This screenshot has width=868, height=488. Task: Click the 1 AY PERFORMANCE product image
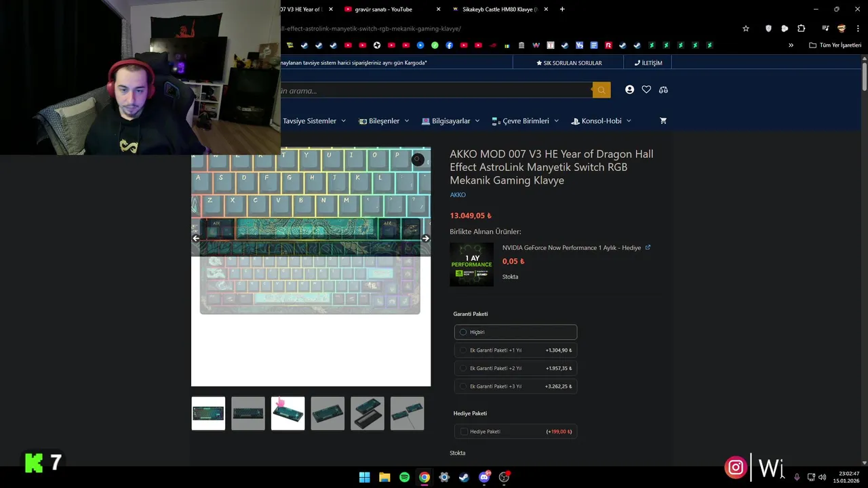pos(471,264)
